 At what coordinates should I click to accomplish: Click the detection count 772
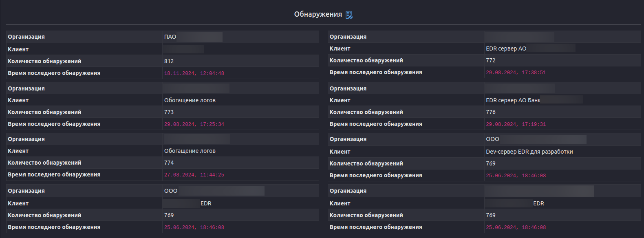[x=490, y=60]
